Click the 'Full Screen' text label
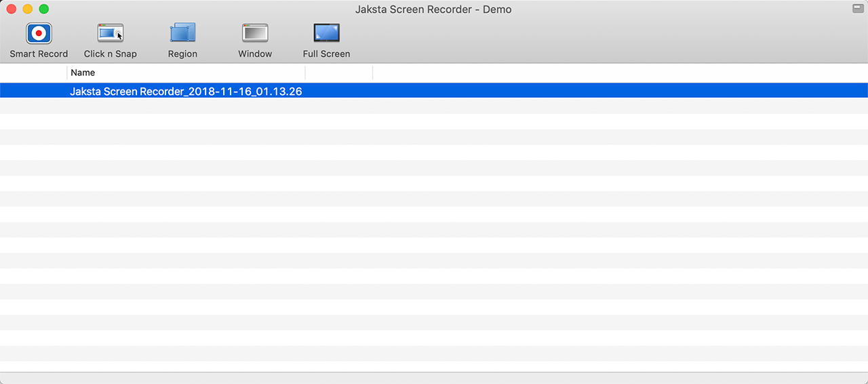Image resolution: width=868 pixels, height=384 pixels. (x=326, y=54)
